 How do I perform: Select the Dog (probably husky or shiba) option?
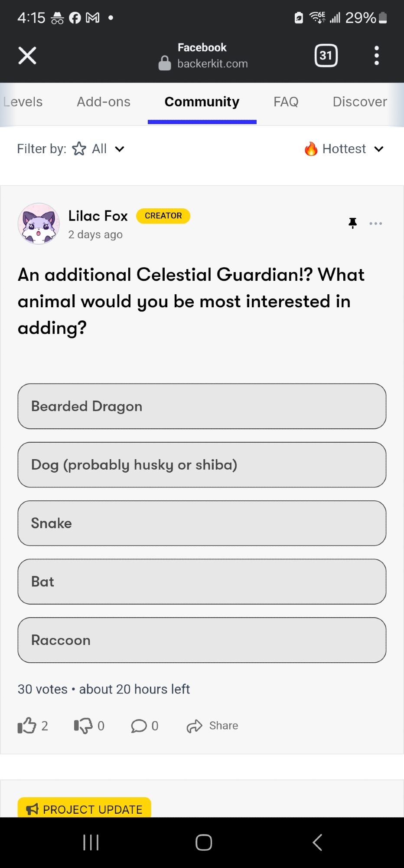click(202, 465)
